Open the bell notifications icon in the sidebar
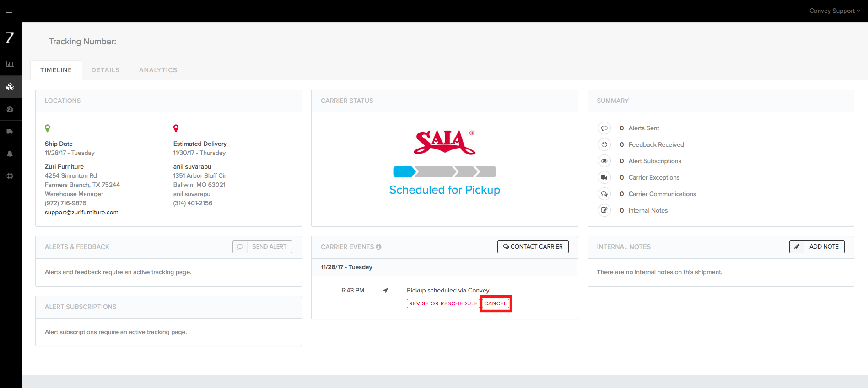 (10, 154)
